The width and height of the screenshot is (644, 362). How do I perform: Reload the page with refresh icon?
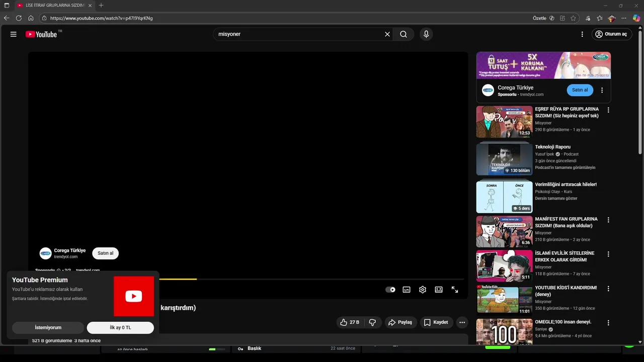[x=19, y=18]
